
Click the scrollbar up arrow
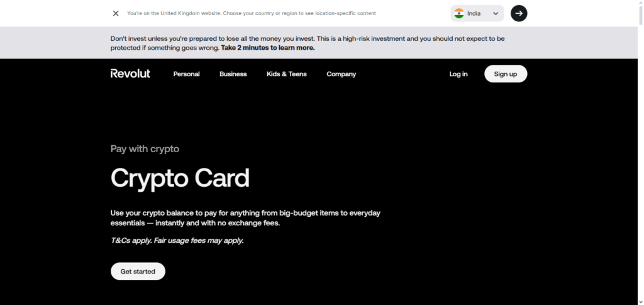(x=640, y=4)
